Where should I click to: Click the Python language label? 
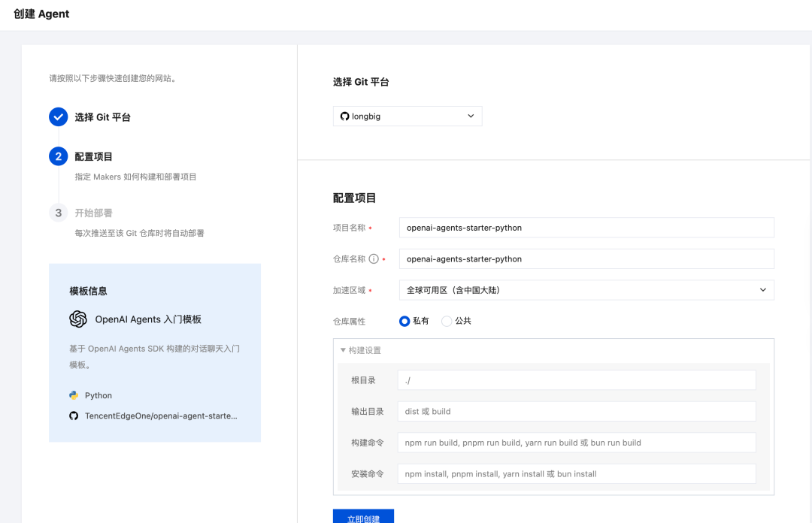coord(98,395)
